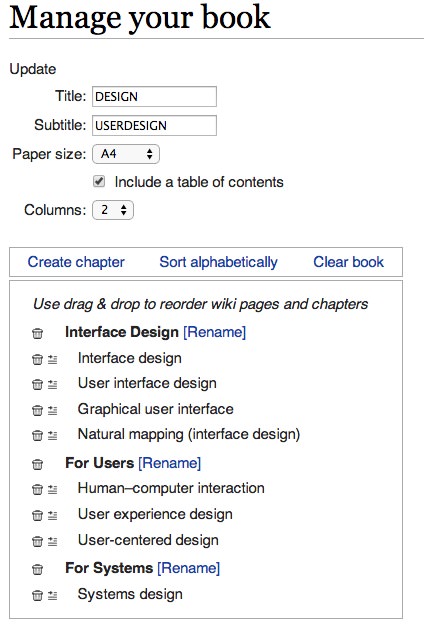Screen dimensions: 424x632
Task: Open the Paper size dropdown
Action: tap(126, 154)
